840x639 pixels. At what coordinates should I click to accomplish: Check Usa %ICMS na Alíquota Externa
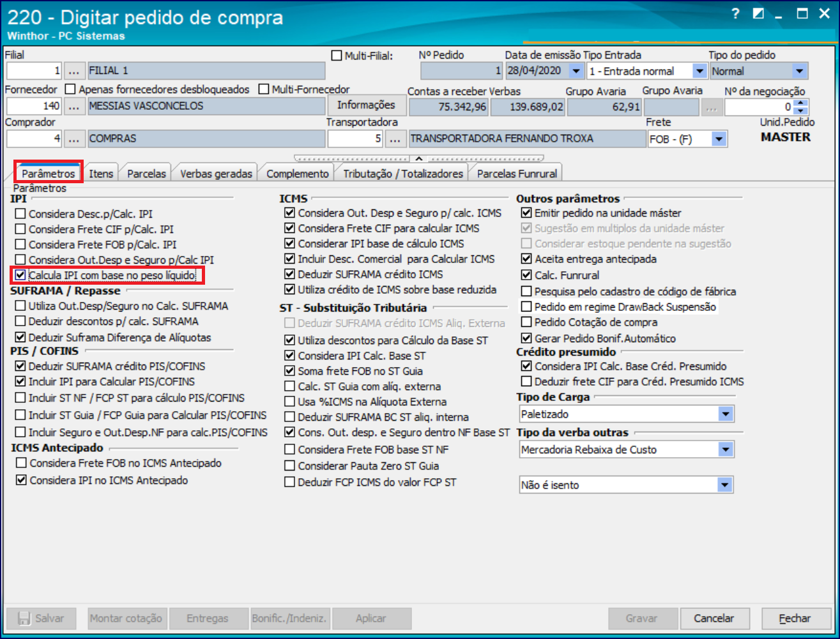(290, 402)
